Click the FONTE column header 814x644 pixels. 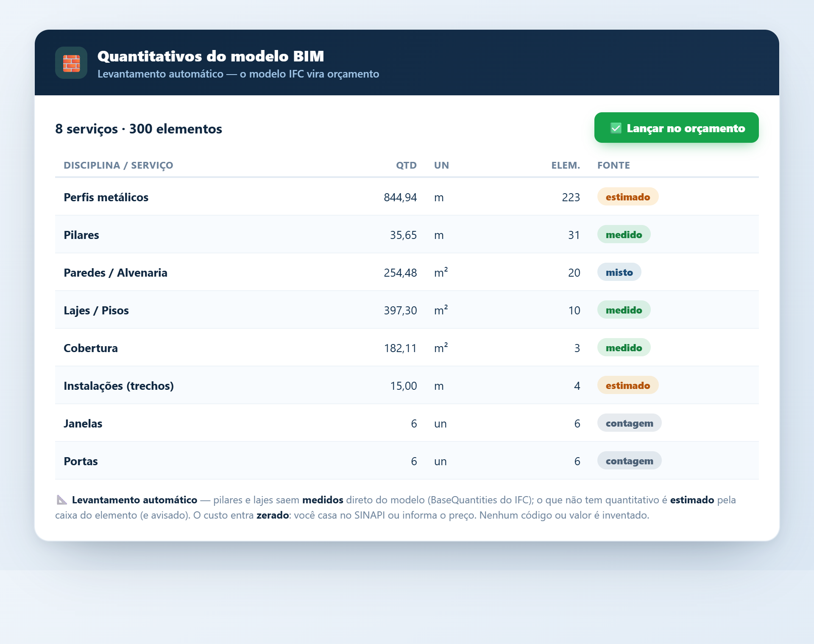click(x=613, y=165)
